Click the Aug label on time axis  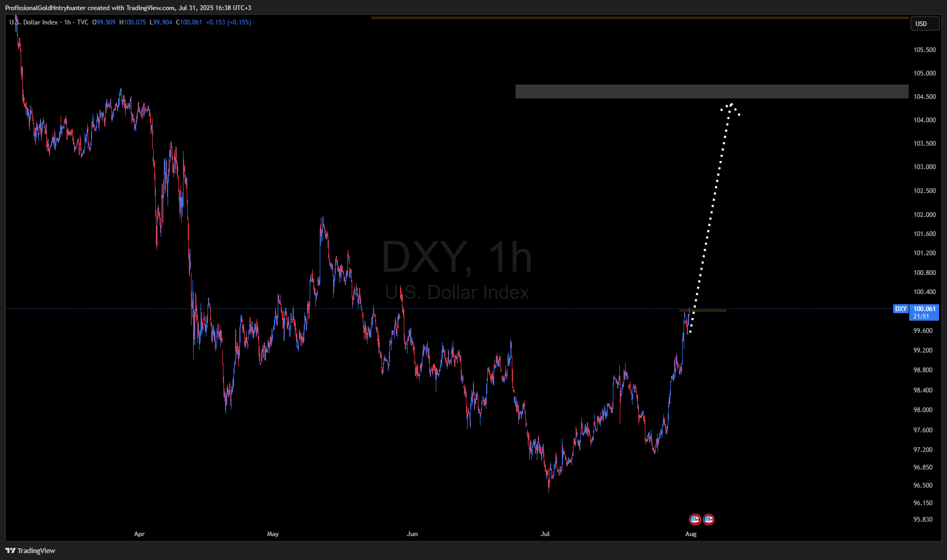point(691,534)
